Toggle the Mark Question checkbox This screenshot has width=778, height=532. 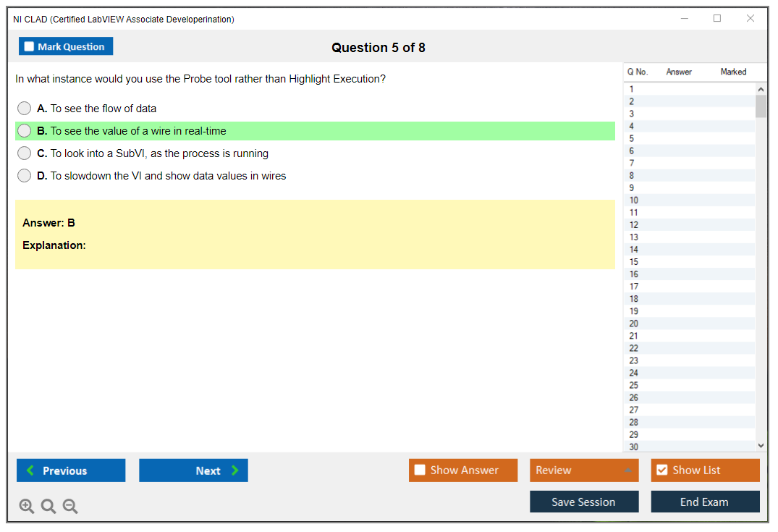click(30, 46)
